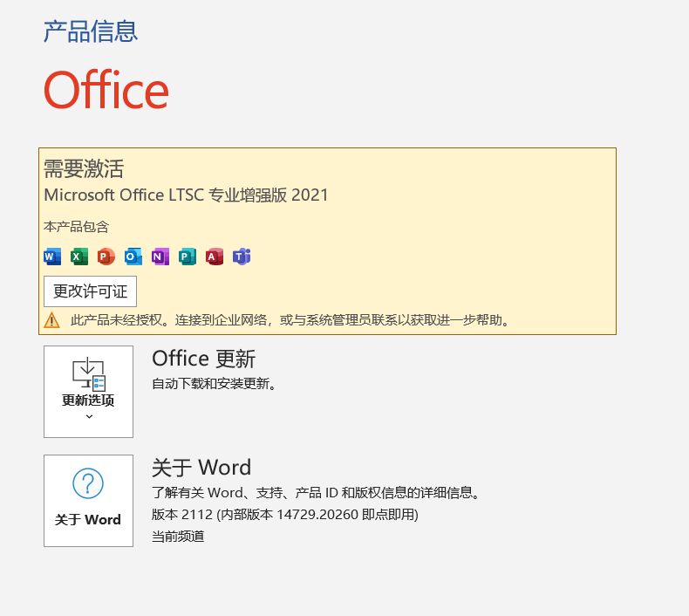689x616 pixels.
Task: Click the 了解有关 Word description text
Action: 316,492
